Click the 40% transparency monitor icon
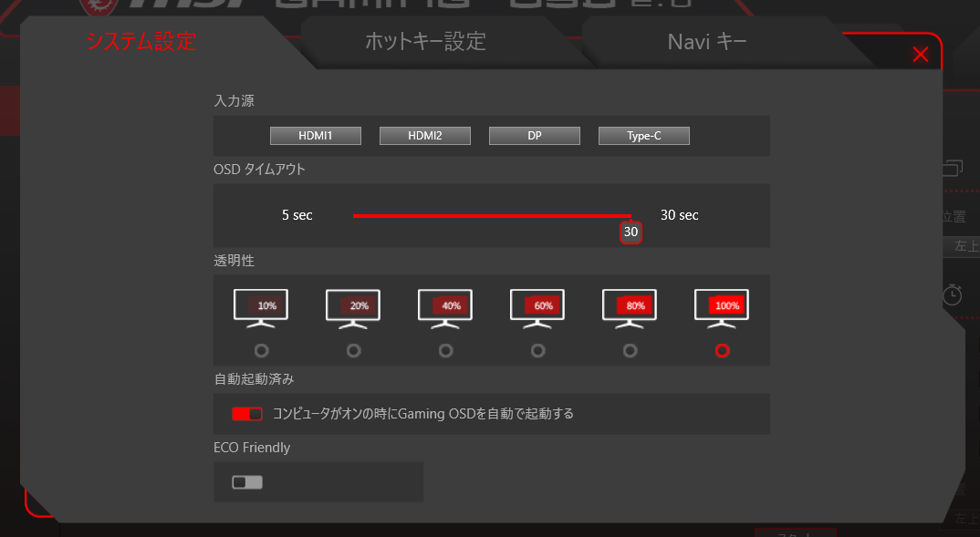 point(445,308)
